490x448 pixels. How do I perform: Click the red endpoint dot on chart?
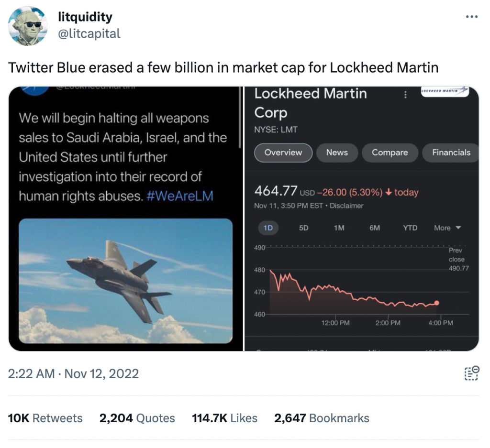(x=436, y=303)
